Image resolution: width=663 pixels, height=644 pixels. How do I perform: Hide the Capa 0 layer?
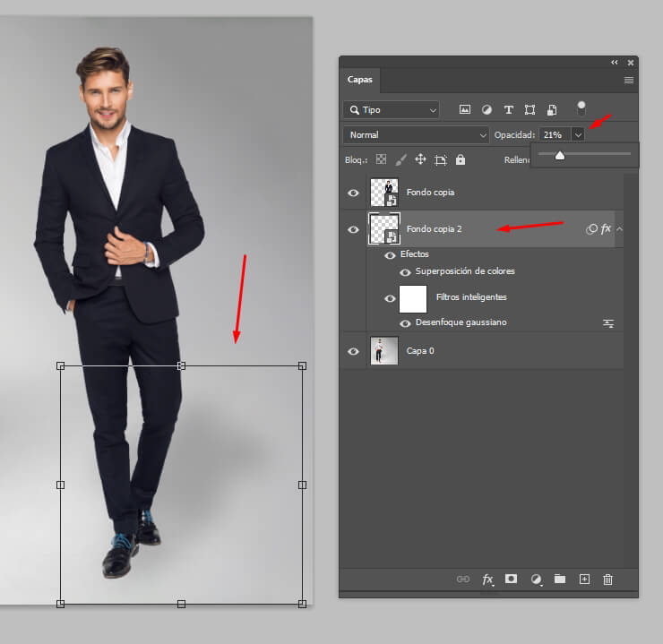coord(354,352)
